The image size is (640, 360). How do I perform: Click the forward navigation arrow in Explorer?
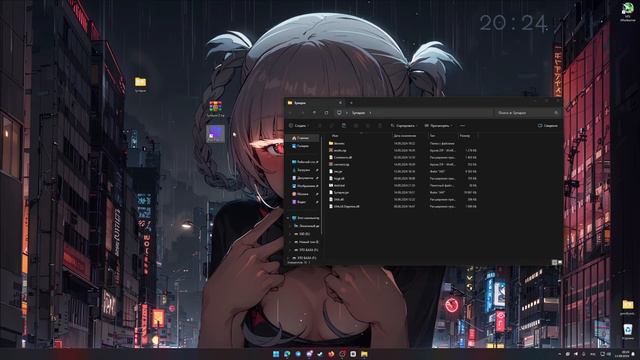302,113
